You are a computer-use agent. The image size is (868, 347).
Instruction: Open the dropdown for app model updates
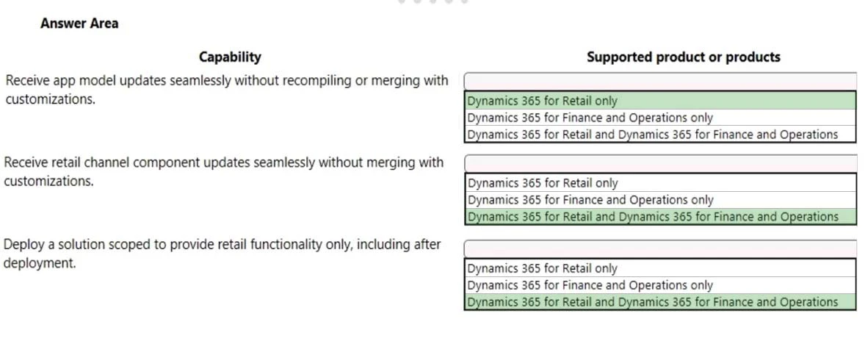click(x=660, y=80)
